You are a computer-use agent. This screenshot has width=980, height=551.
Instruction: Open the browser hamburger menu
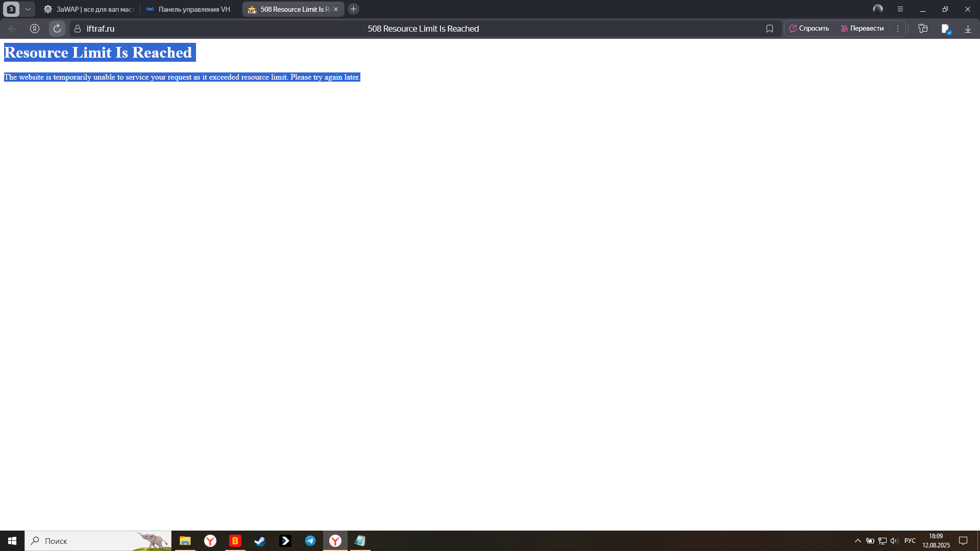pos(900,9)
